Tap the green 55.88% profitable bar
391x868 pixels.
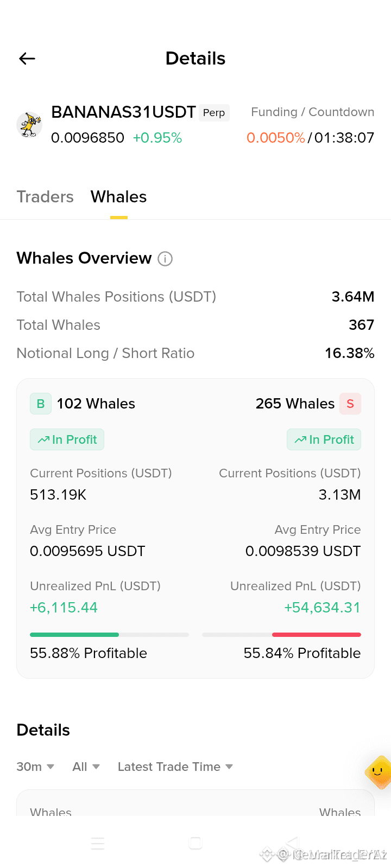(74, 635)
